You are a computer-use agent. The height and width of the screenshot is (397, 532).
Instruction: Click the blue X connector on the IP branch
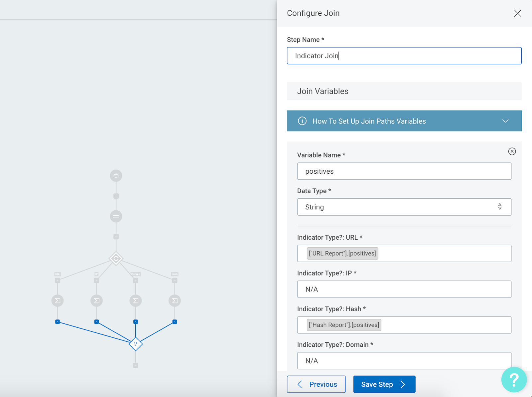96,322
